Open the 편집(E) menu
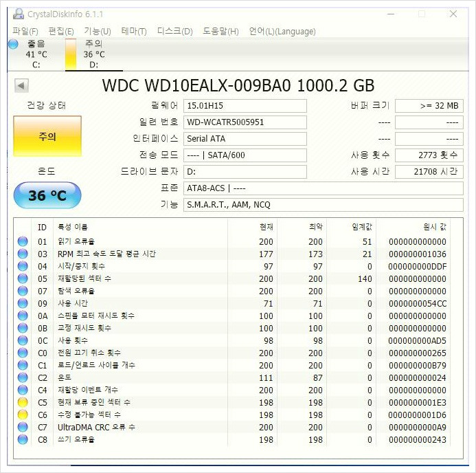 pyautogui.click(x=61, y=32)
